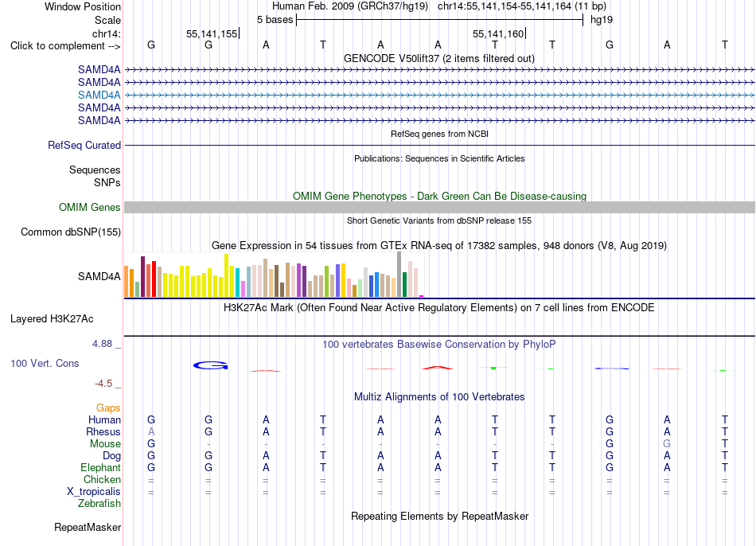Click the gray OMIM Genes bar

click(x=439, y=208)
